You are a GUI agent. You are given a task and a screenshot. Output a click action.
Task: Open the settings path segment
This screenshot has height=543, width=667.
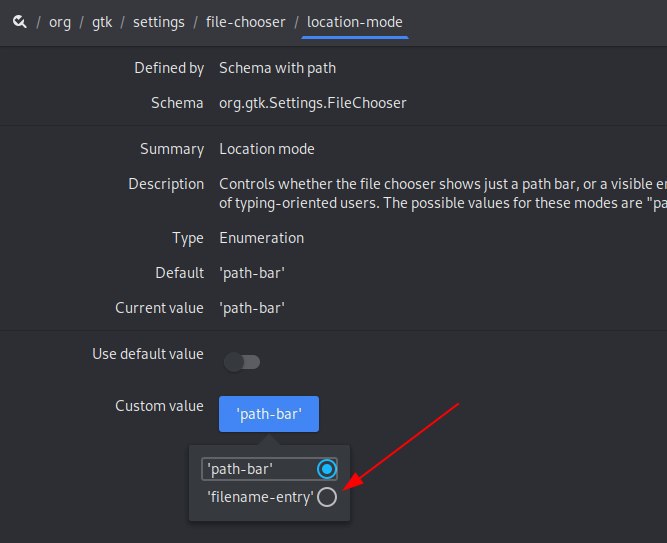(159, 22)
